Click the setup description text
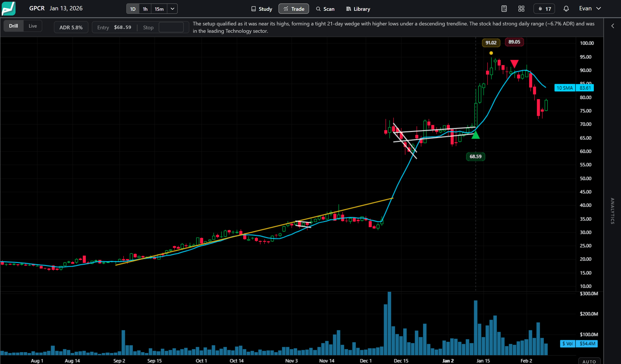621x364 pixels. 394,27
